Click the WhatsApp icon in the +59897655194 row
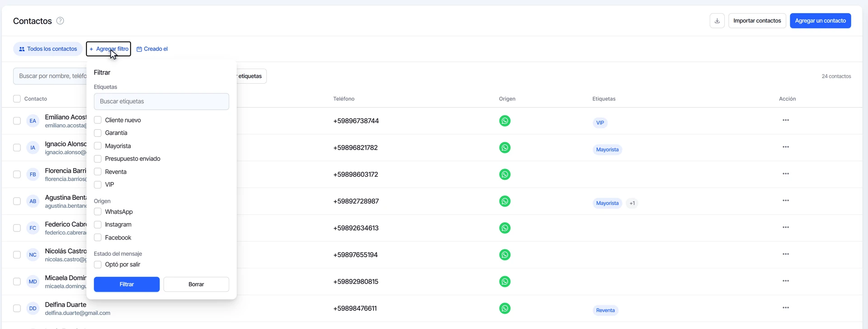This screenshot has width=868, height=329. [x=505, y=255]
